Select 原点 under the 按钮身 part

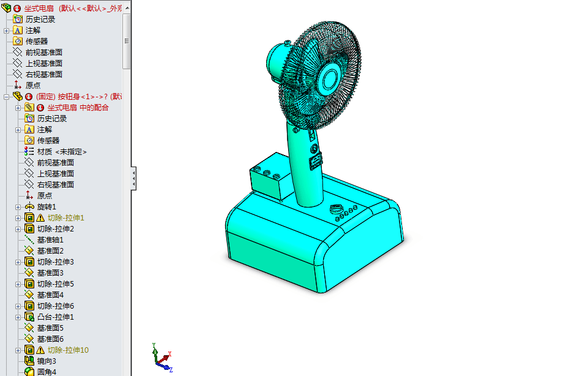[45, 195]
